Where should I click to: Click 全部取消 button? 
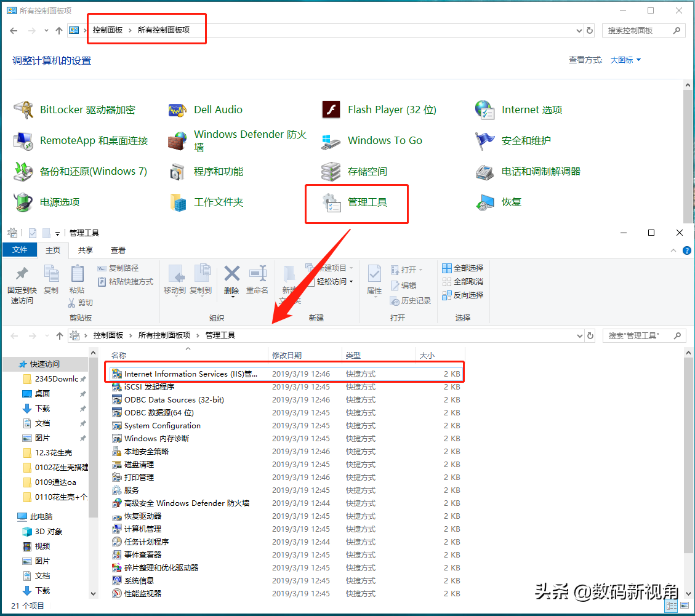click(x=463, y=282)
